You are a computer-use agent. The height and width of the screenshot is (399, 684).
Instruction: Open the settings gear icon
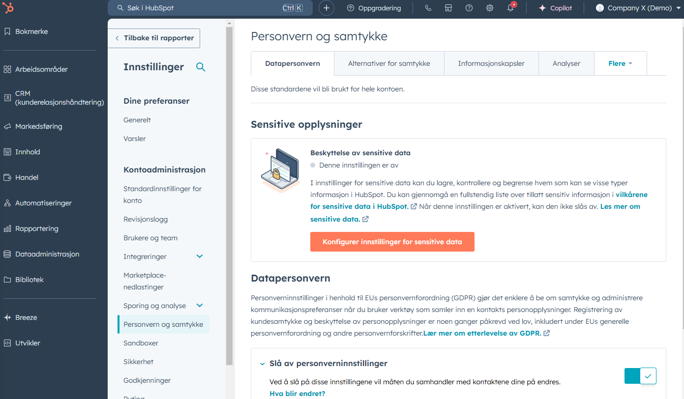pyautogui.click(x=490, y=8)
